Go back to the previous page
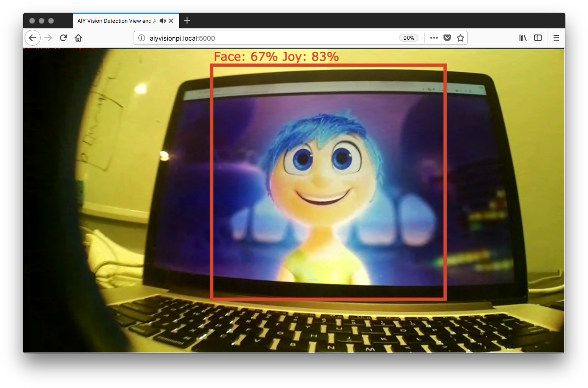588x388 pixels. [33, 38]
